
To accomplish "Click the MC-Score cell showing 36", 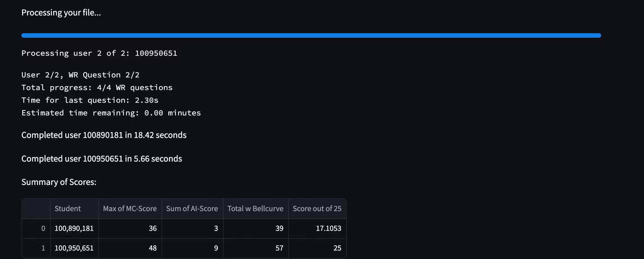I will pyautogui.click(x=130, y=228).
